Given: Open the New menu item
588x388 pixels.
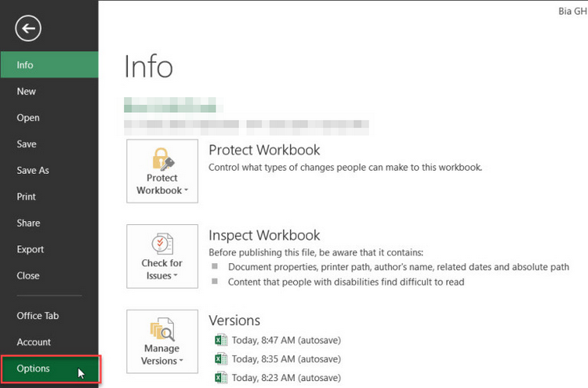Looking at the screenshot, I should coord(49,92).
